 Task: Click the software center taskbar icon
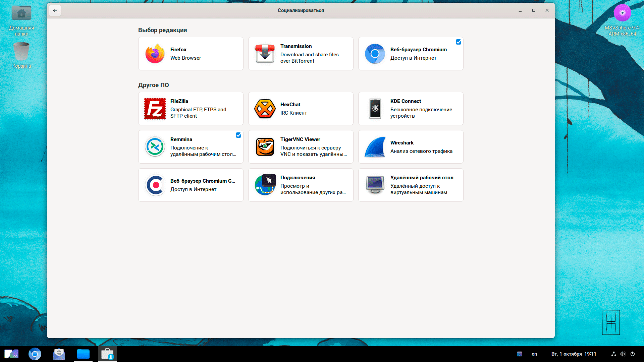pos(107,354)
